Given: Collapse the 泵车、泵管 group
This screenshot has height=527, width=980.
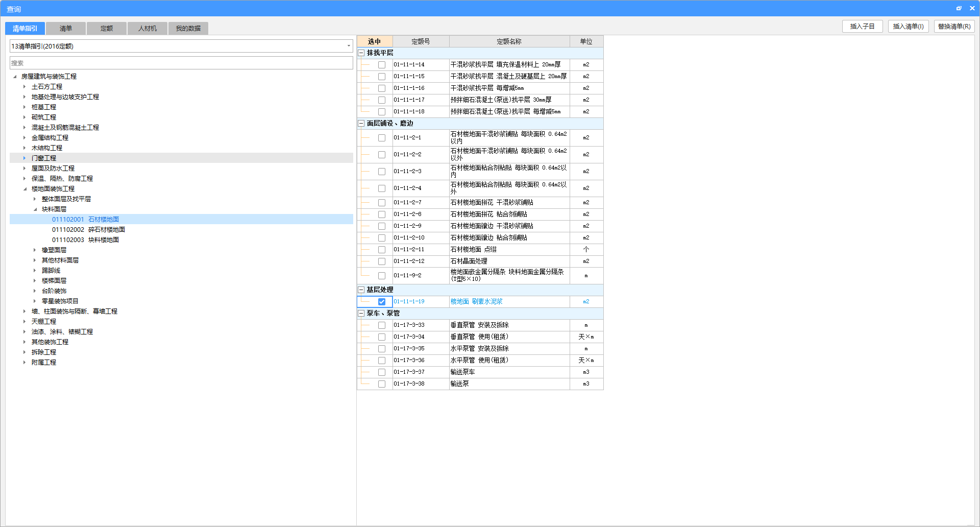Looking at the screenshot, I should (x=361, y=313).
